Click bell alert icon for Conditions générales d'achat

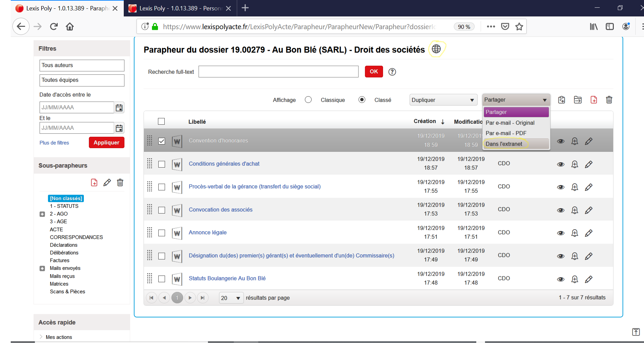pos(575,164)
